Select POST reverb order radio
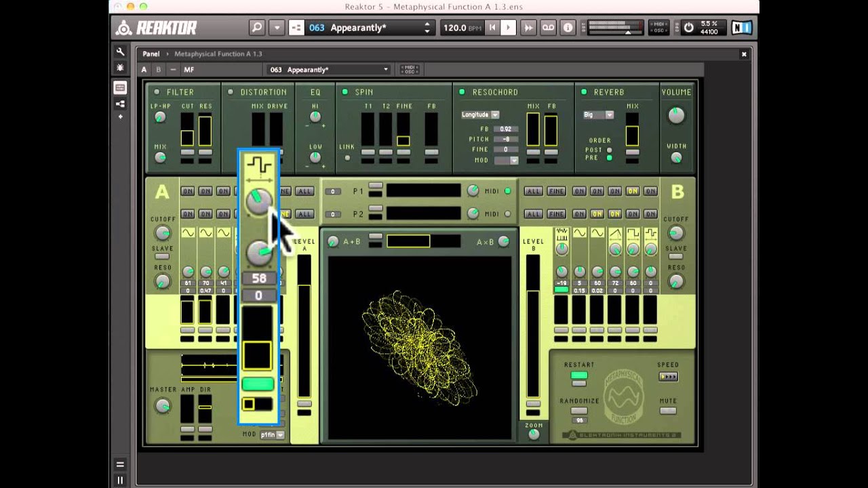The width and height of the screenshot is (868, 488). [x=609, y=150]
